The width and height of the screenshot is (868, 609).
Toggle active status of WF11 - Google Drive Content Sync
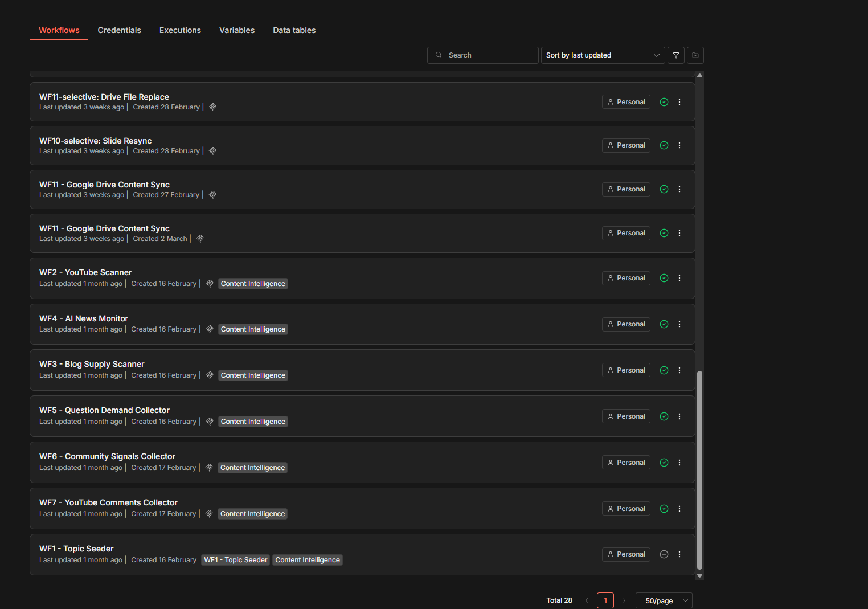[664, 189]
